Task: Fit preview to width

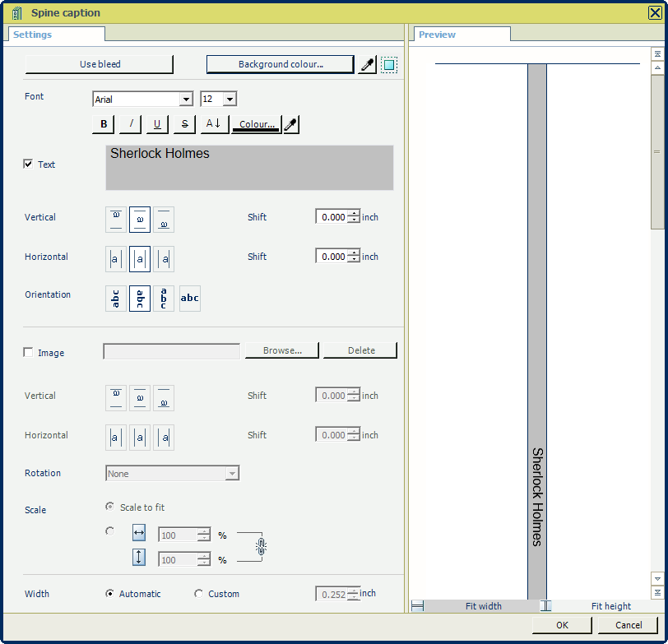Action: 475,606
